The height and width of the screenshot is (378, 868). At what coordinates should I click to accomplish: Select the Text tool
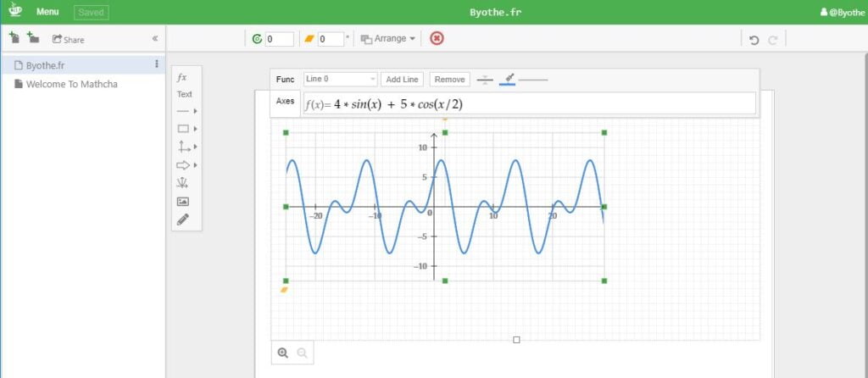[x=184, y=94]
